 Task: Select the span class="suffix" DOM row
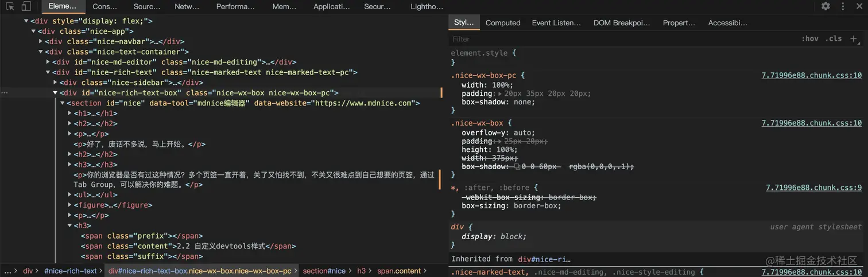142,256
